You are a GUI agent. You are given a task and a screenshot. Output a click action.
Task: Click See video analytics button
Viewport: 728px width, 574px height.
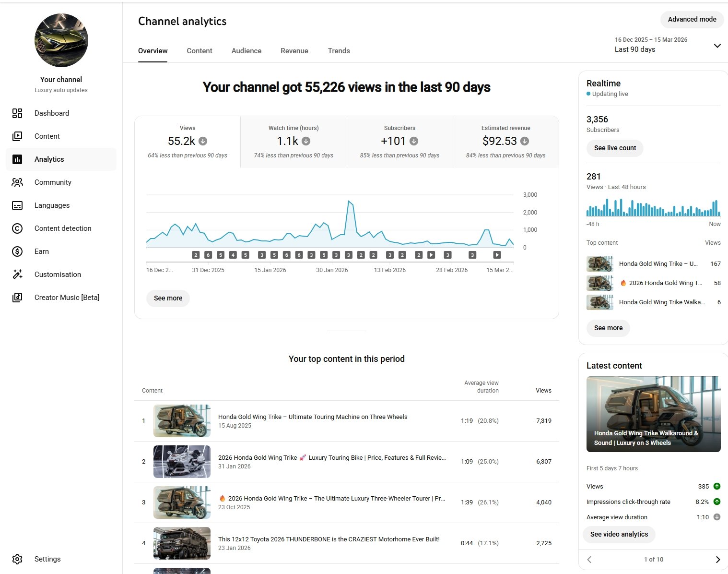(x=619, y=534)
